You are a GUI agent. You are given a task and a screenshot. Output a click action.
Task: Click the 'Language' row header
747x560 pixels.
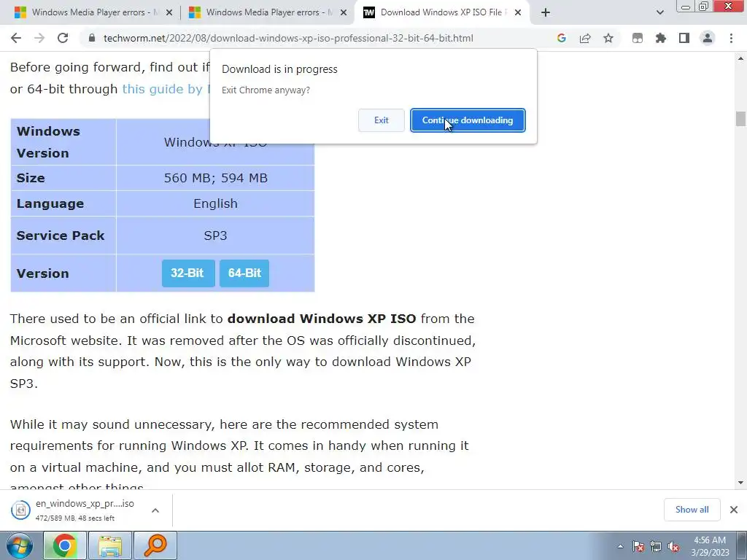63,204
